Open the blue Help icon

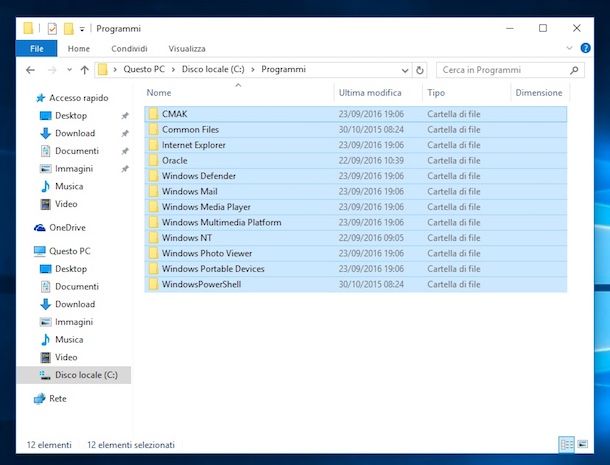pos(585,48)
